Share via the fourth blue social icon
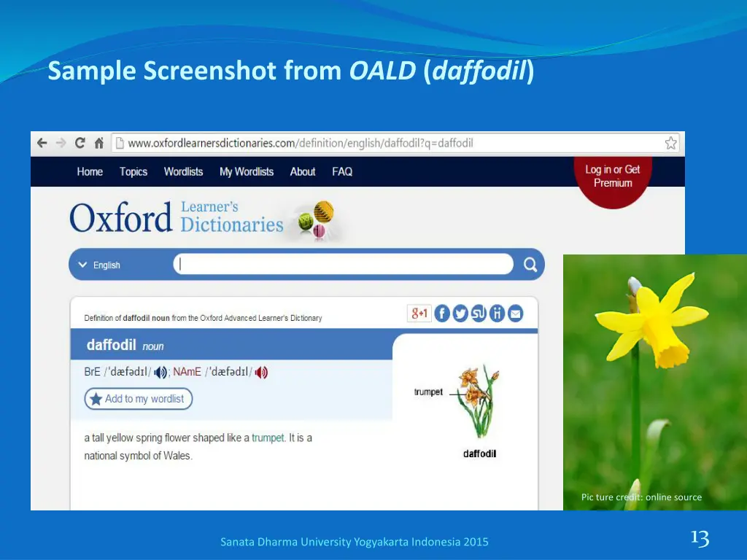747x560 pixels. tap(497, 314)
